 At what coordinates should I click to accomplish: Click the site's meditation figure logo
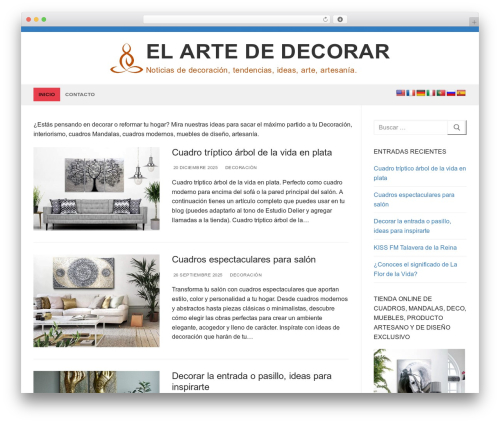(x=126, y=58)
